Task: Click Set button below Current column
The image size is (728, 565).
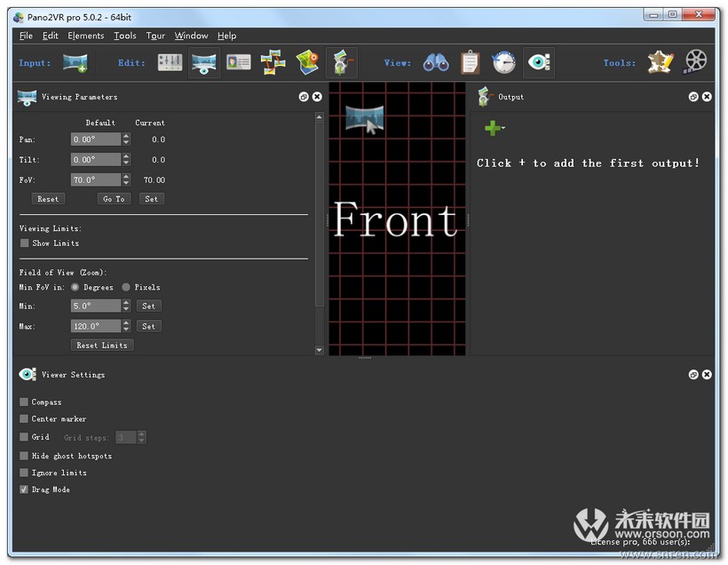Action: click(151, 199)
